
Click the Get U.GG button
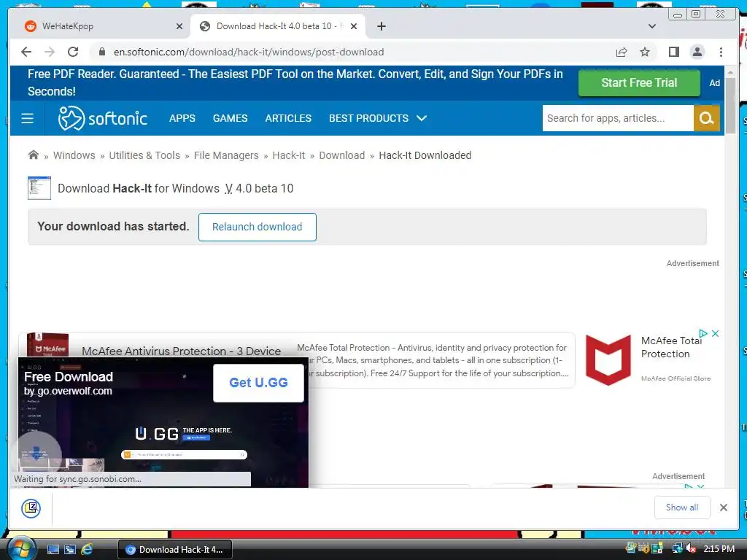click(x=258, y=383)
